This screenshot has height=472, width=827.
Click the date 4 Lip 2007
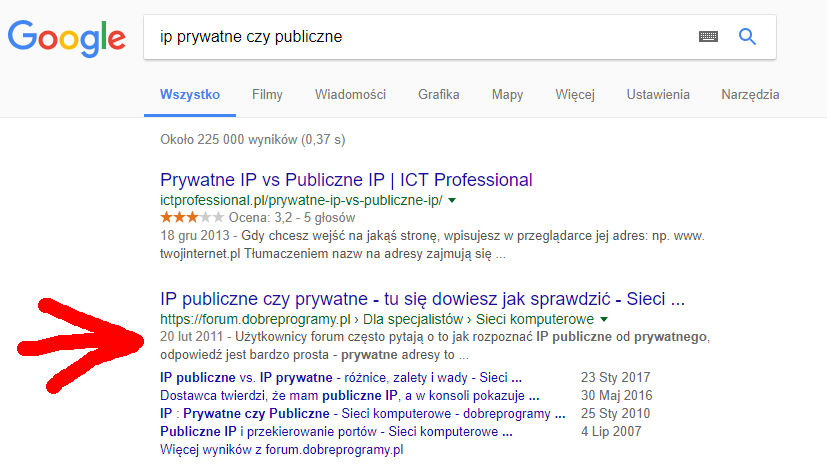pos(611,431)
